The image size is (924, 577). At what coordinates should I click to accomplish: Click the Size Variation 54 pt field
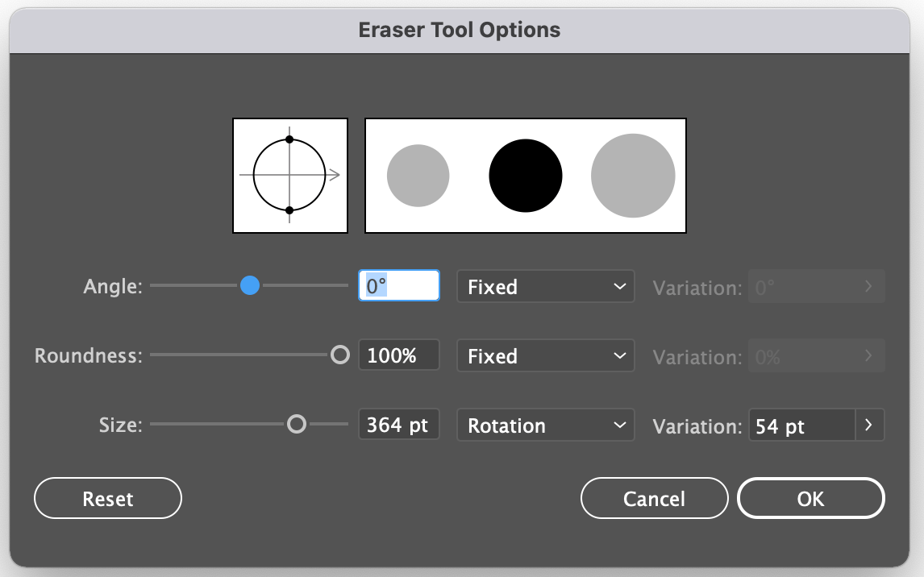(x=801, y=425)
